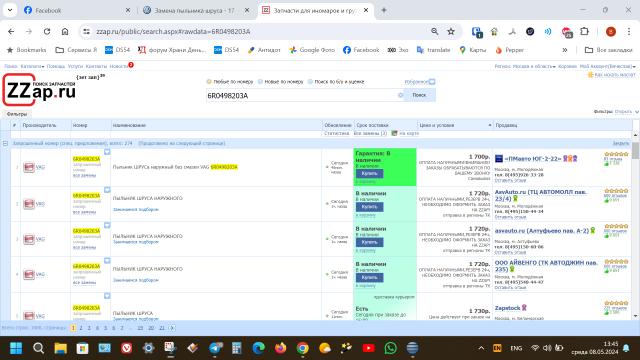Reload the page with the refresh icon
This screenshot has height=360, width=640.
click(x=47, y=31)
